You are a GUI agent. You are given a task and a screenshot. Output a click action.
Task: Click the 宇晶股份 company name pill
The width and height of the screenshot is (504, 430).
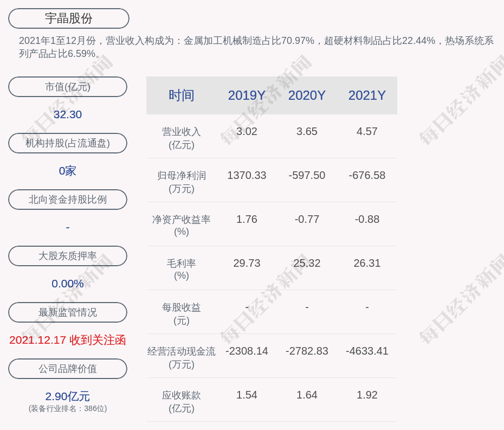pos(69,18)
